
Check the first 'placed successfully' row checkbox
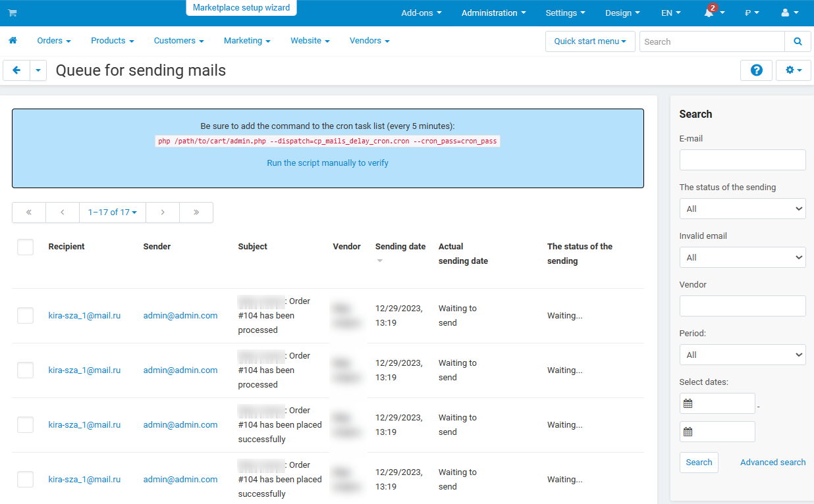[x=25, y=425]
